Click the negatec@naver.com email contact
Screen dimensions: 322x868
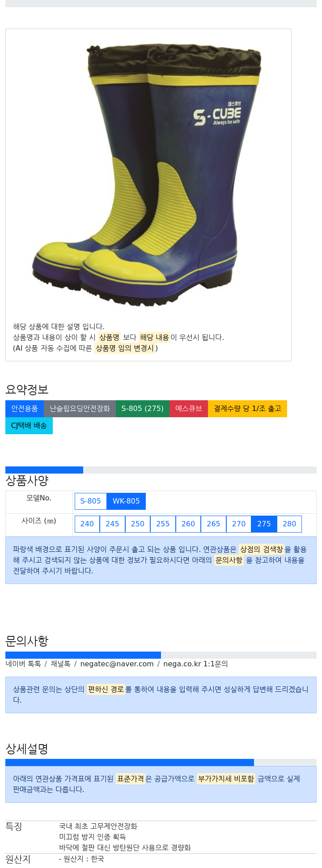pos(117,664)
